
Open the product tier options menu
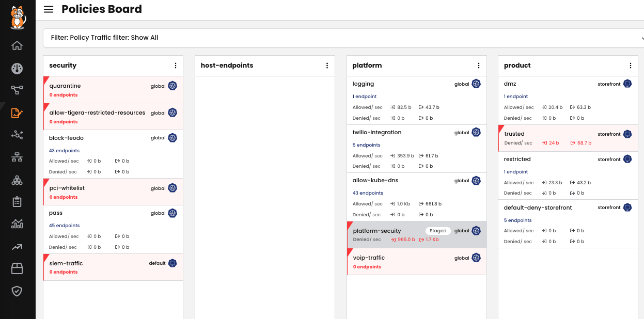coord(631,66)
